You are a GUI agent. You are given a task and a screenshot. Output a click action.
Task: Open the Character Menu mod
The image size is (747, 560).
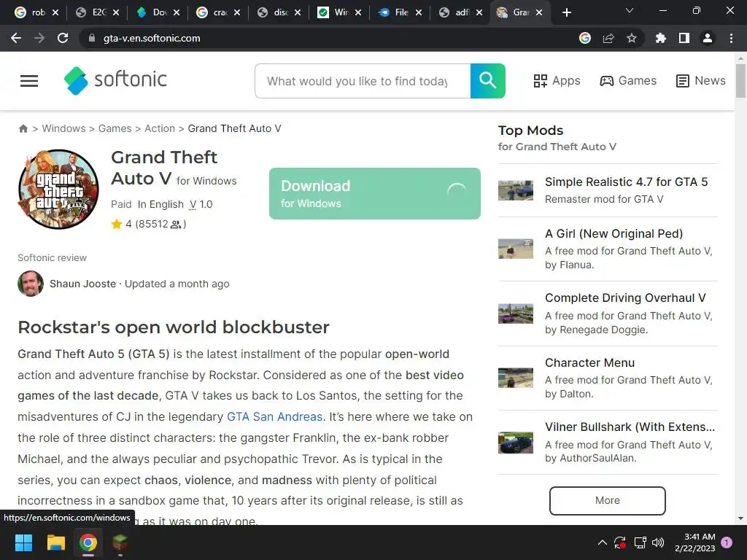pyautogui.click(x=589, y=363)
